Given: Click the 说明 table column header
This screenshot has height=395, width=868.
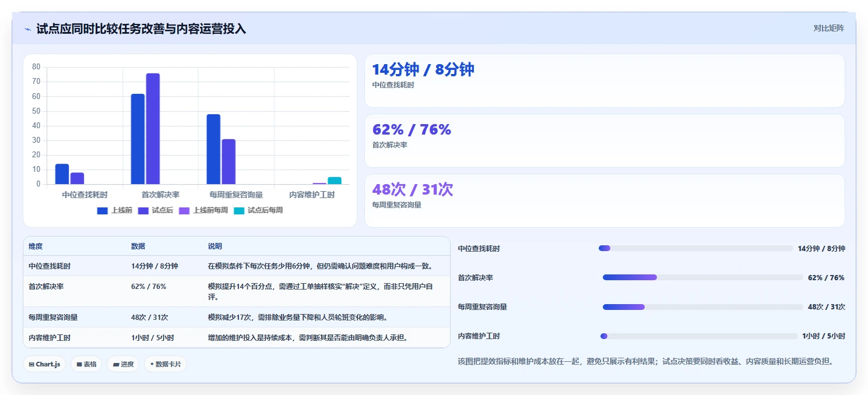Looking at the screenshot, I should [x=215, y=246].
